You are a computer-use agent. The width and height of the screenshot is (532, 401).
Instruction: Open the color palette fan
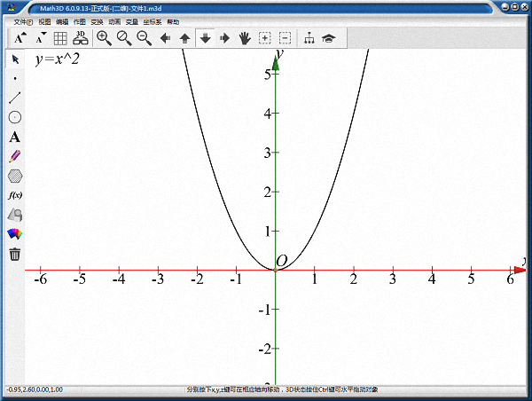pos(14,234)
